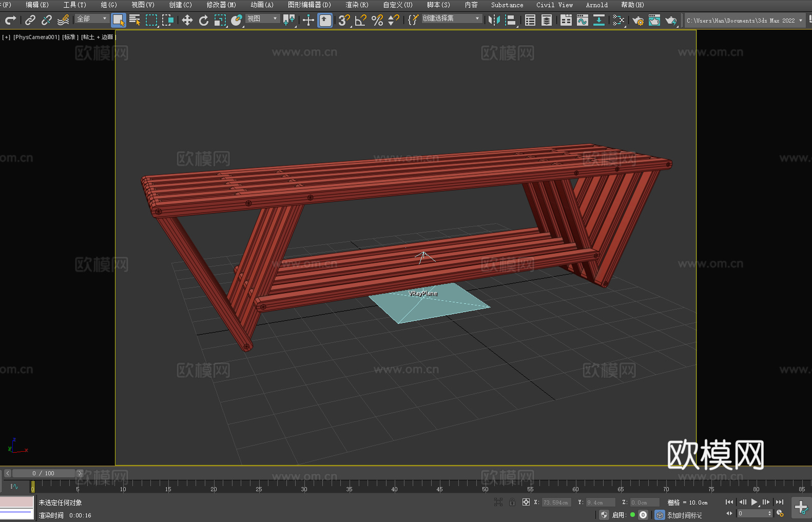The image size is (812, 522).
Task: Select the Unlink selection tool
Action: (47, 20)
